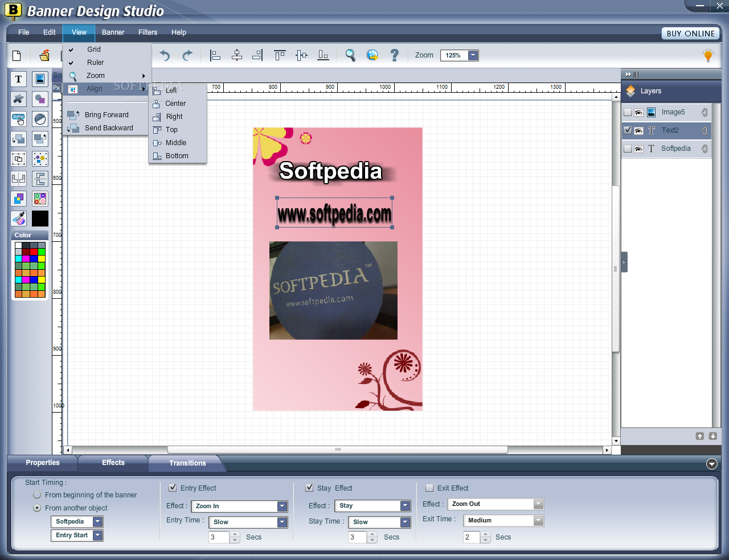Click align bottom toolbar icon
Image resolution: width=729 pixels, height=560 pixels.
[x=323, y=55]
